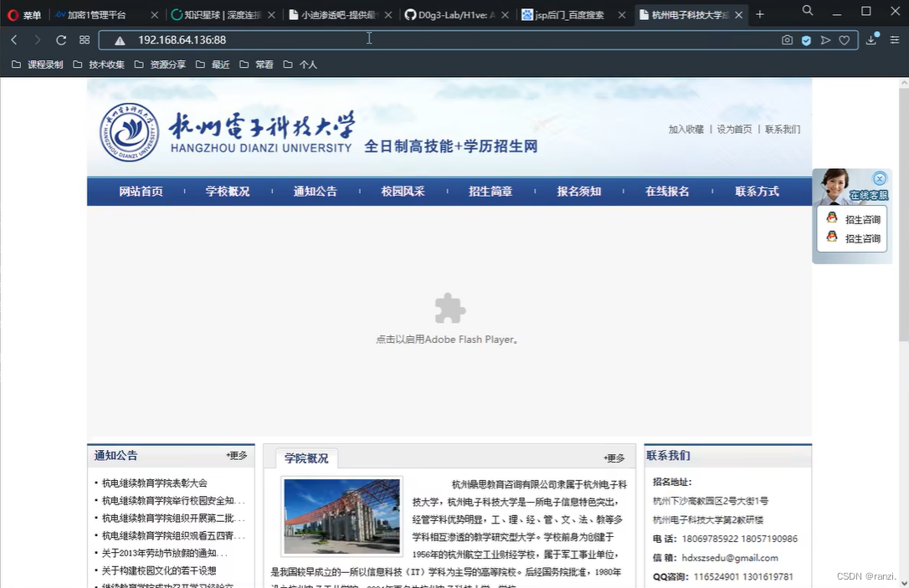Screen dimensions: 909x588
Task: Open notice 关于构建校园文化的若干设想
Action: [159, 570]
